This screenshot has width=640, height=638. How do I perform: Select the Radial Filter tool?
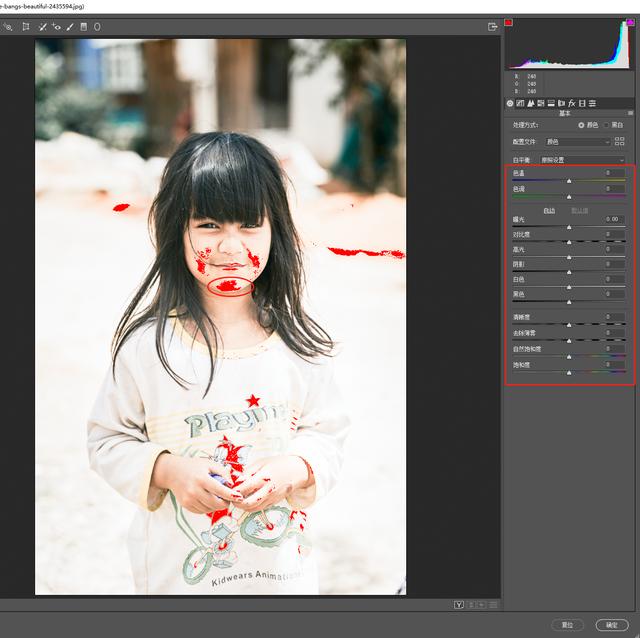point(97,27)
